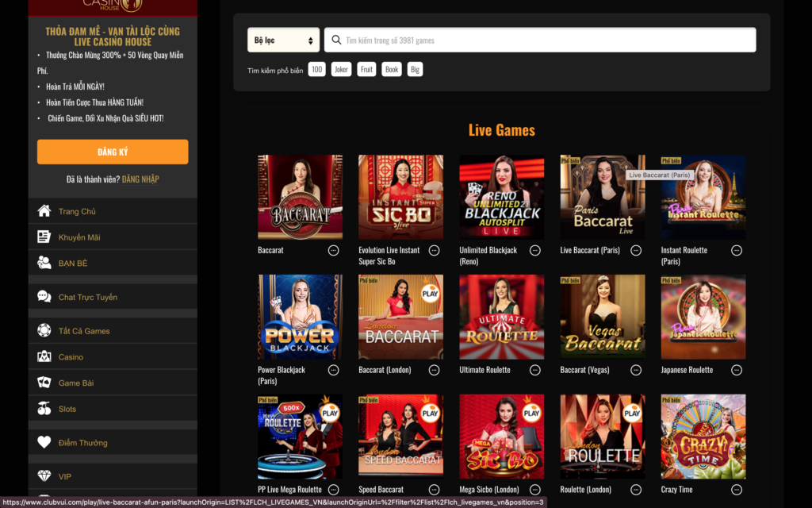Viewport: 812px width, 508px height.
Task: Open the London Roulette thumbnail
Action: click(x=603, y=437)
